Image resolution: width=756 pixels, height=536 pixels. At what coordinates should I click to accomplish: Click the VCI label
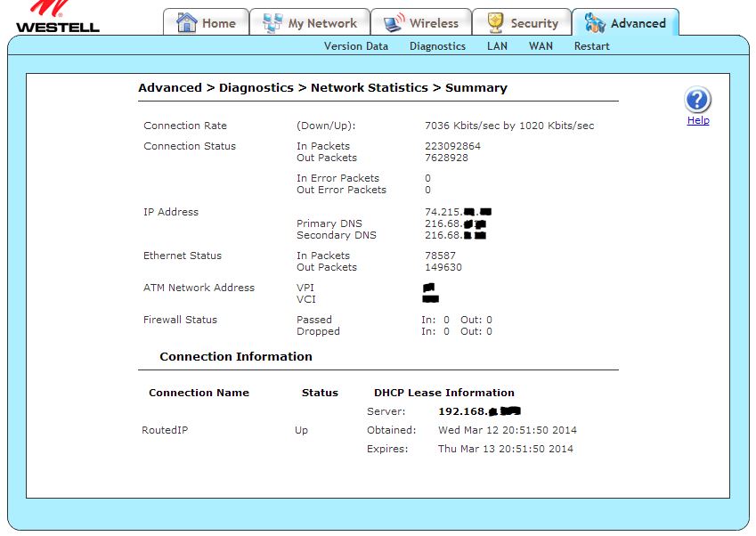(306, 299)
